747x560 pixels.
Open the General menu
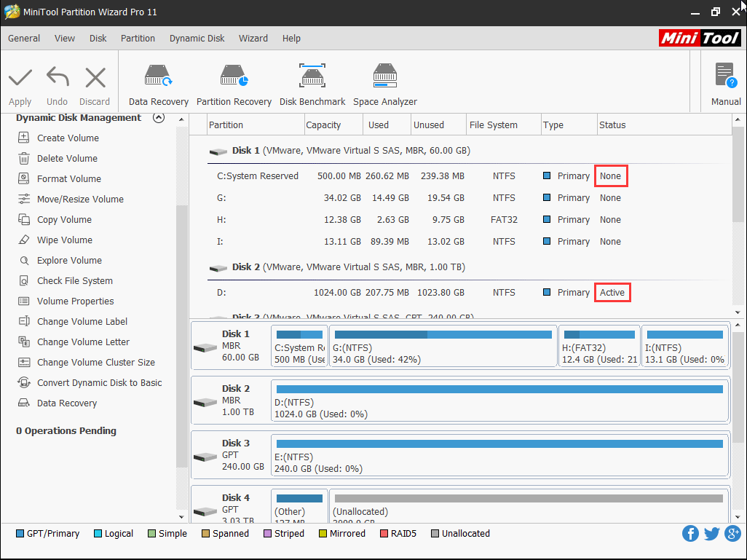coord(24,38)
